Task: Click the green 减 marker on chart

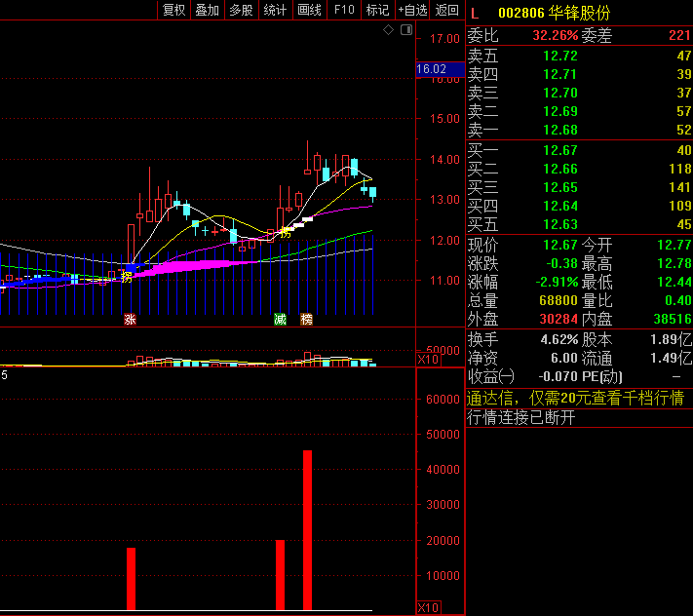Action: 280,319
